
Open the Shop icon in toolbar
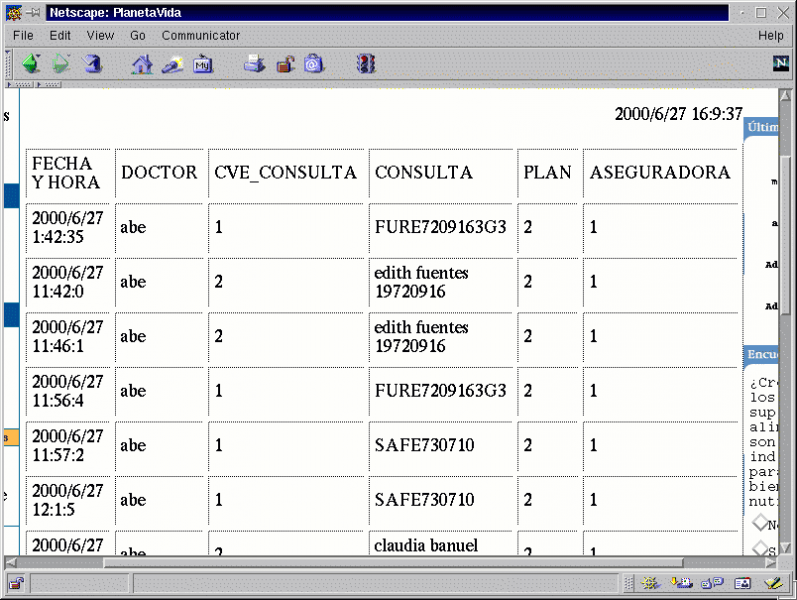pos(315,64)
